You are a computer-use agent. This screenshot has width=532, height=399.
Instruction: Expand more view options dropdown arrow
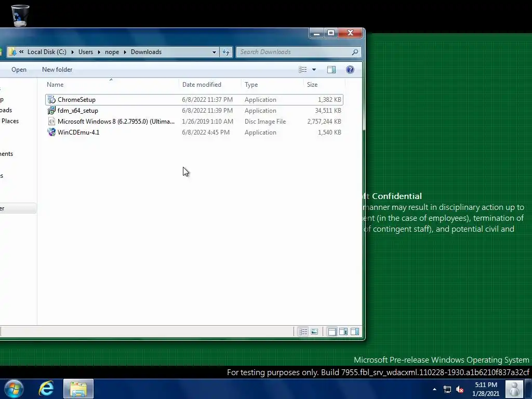point(314,70)
